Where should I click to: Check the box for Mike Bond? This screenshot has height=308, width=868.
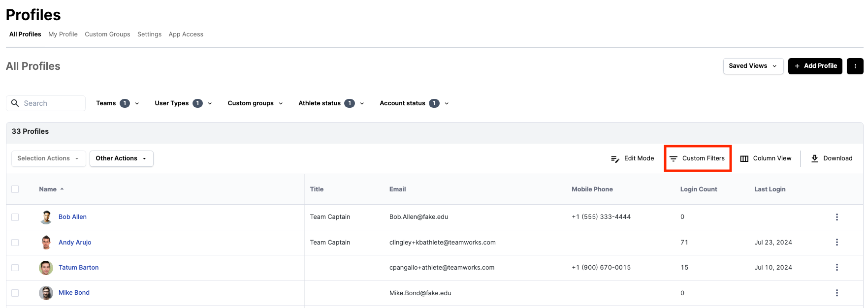pyautogui.click(x=15, y=293)
